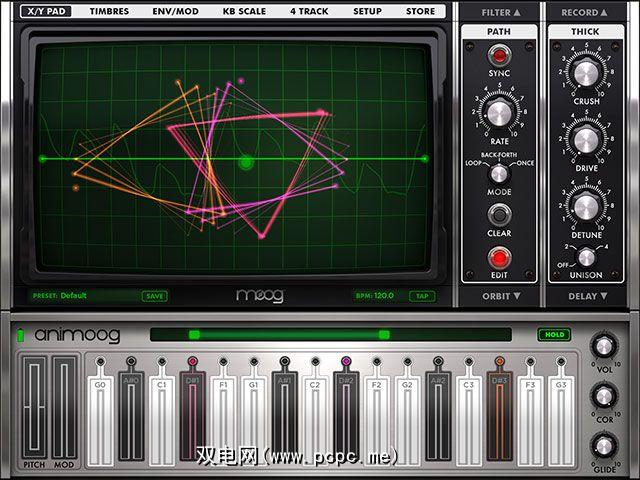This screenshot has width=640, height=480.
Task: Expand the DELAY module below THICK
Action: tap(588, 296)
